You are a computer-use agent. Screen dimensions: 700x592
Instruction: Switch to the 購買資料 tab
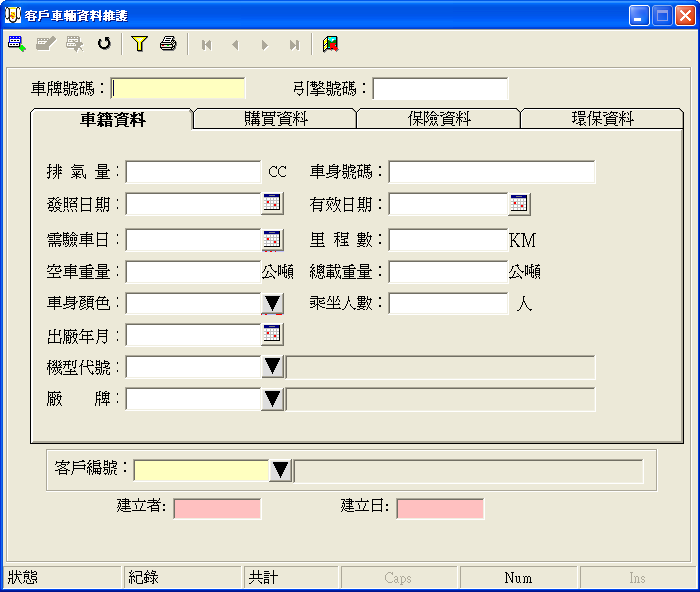pyautogui.click(x=275, y=119)
